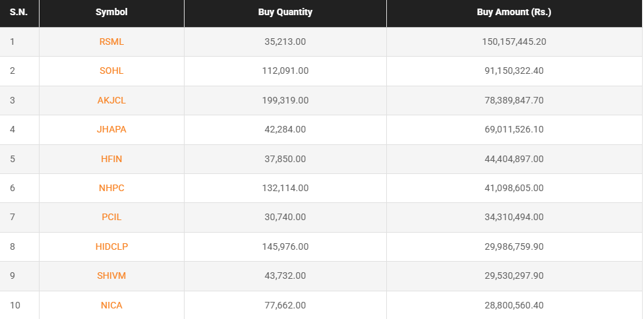Open the SOHL stock symbol link
644x319 pixels.
tap(111, 71)
